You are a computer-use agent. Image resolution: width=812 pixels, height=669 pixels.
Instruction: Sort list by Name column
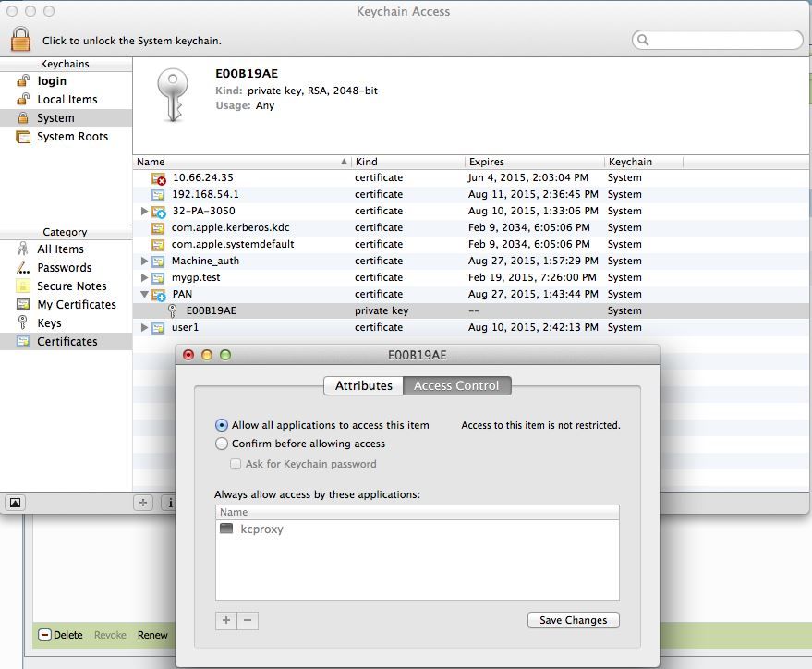242,162
